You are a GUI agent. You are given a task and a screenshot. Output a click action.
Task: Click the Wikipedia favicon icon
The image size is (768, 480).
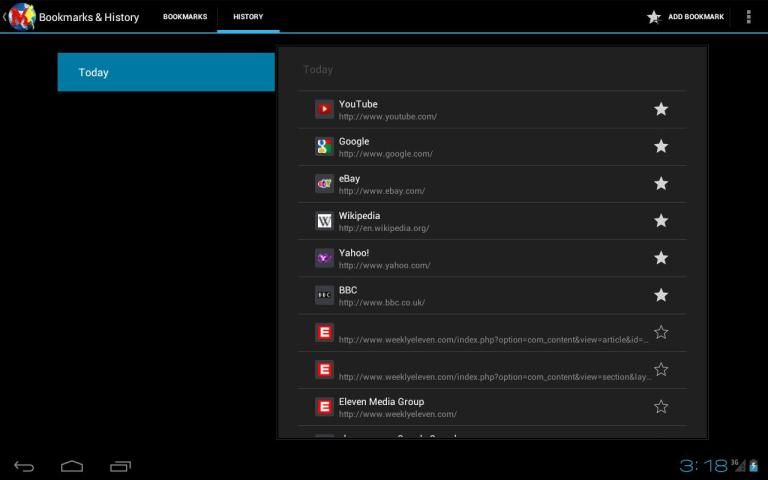pos(324,221)
